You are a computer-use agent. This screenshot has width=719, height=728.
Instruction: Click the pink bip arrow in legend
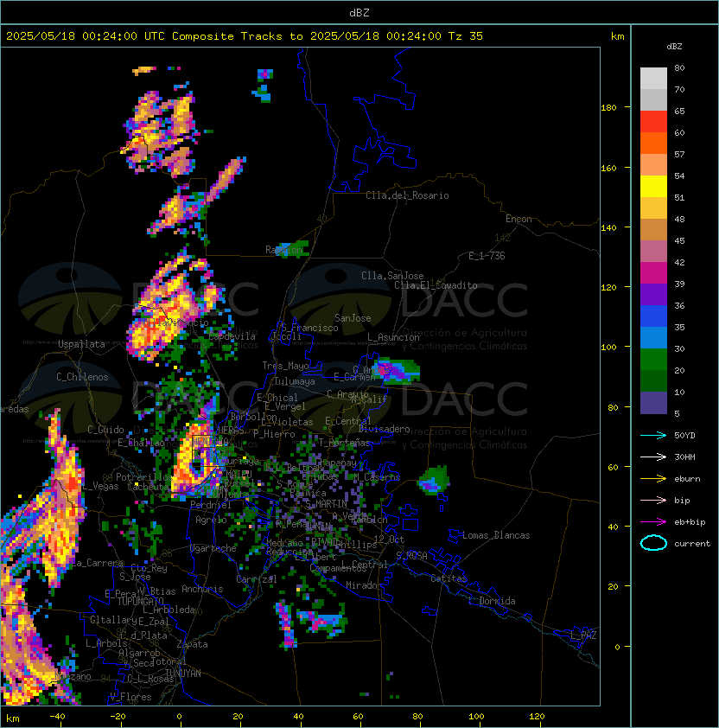(653, 500)
